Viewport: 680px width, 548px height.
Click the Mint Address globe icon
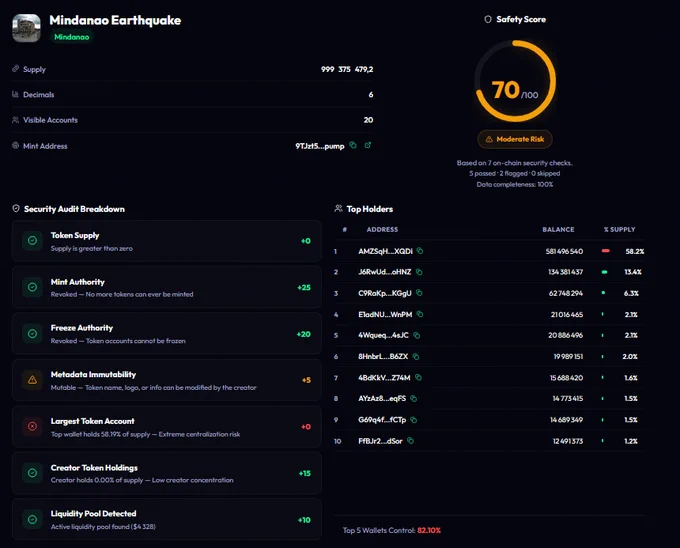point(16,145)
